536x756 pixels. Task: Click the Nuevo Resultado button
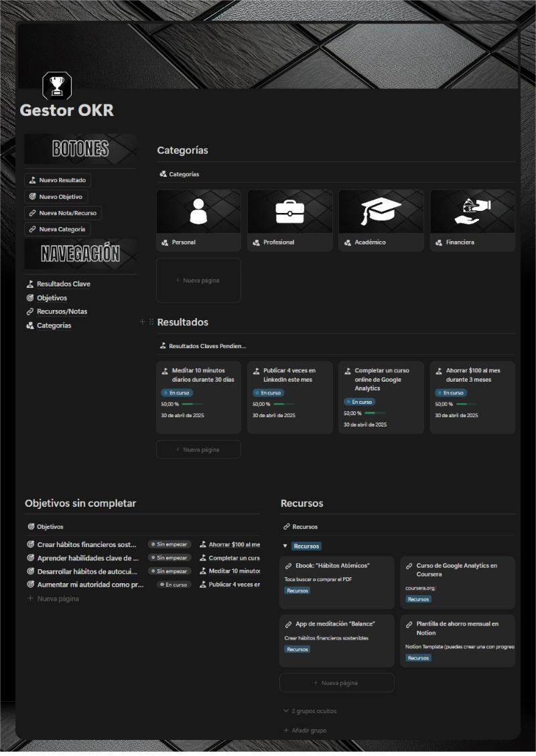point(58,180)
